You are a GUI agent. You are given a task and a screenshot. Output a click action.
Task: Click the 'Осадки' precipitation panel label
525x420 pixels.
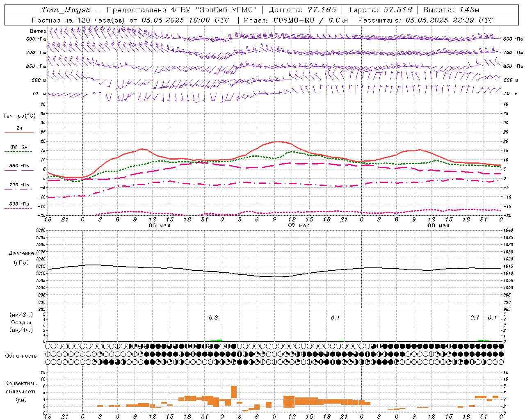click(x=21, y=322)
